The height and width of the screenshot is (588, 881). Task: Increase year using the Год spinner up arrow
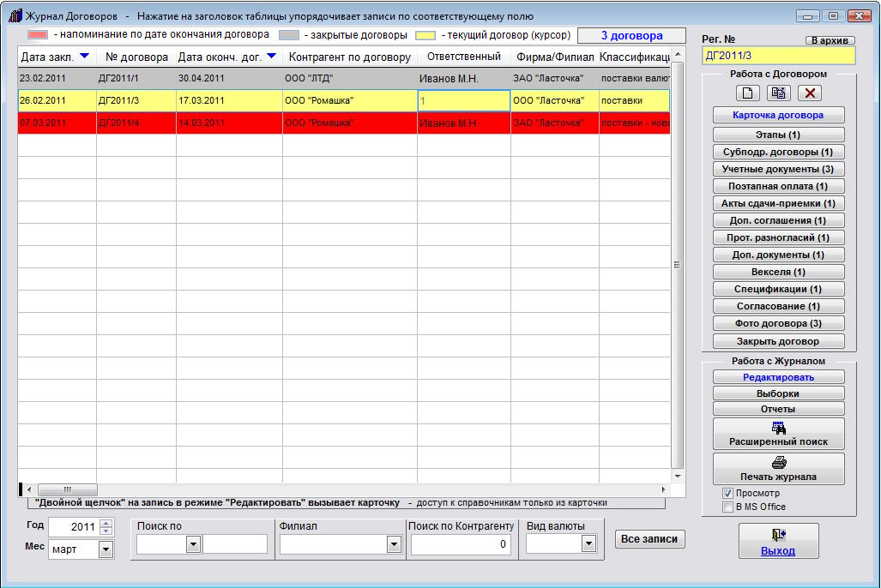tap(106, 523)
